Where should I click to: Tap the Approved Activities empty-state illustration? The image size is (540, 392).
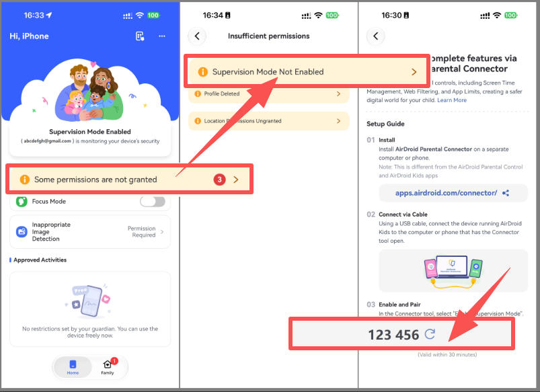88,301
